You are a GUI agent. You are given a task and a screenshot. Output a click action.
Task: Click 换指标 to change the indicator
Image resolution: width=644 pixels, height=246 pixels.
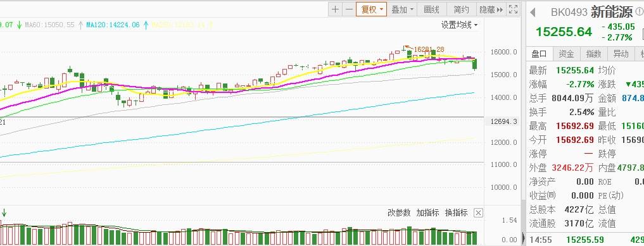[x=457, y=212]
